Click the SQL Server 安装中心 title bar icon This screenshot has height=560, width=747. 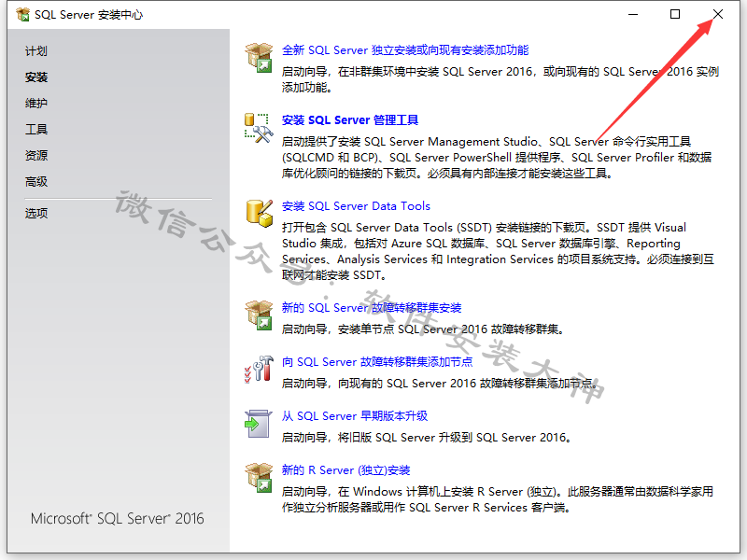click(22, 15)
